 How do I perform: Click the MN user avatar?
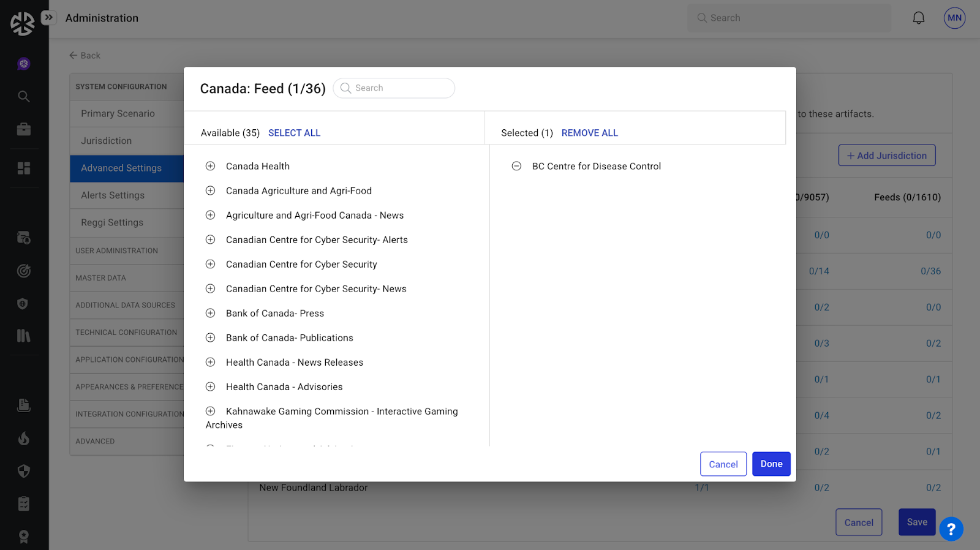(954, 18)
